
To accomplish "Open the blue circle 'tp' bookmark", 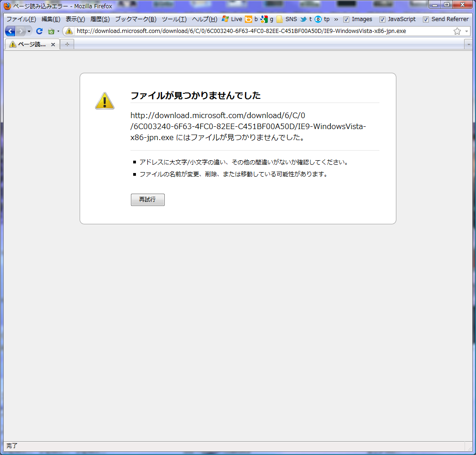I will coord(322,19).
